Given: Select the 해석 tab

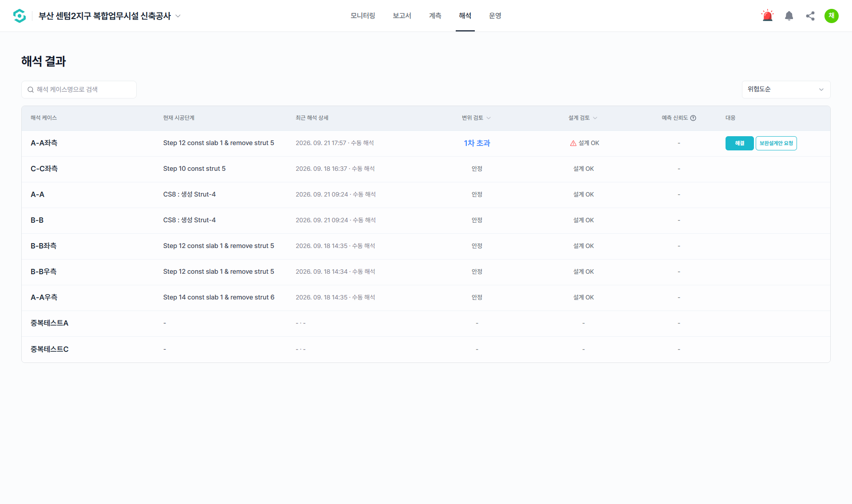Looking at the screenshot, I should tap(465, 16).
